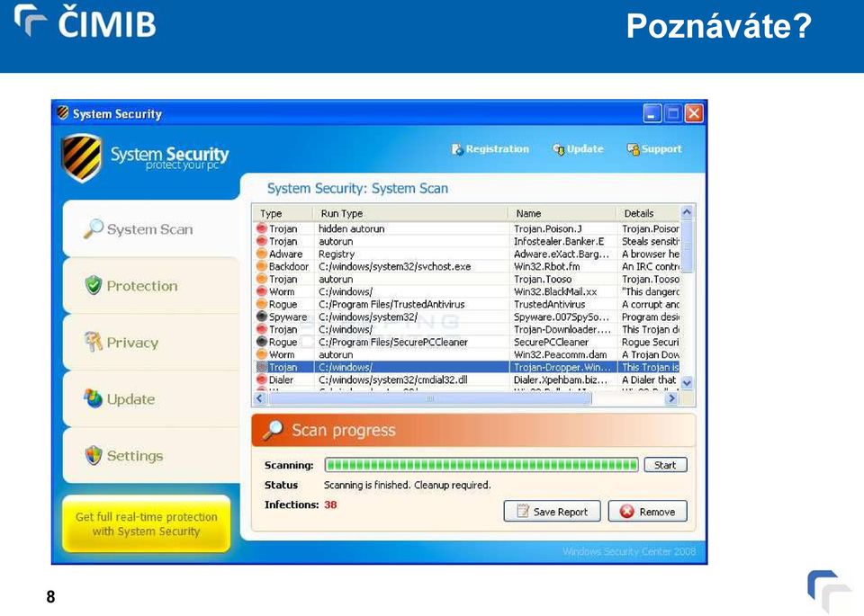Click the Update icon in top header
864x616 pixels.
(558, 149)
